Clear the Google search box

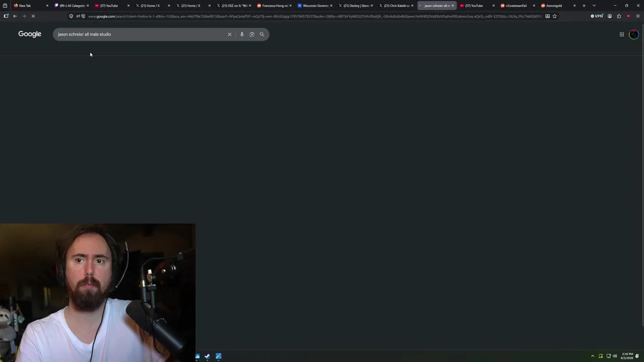point(229,34)
